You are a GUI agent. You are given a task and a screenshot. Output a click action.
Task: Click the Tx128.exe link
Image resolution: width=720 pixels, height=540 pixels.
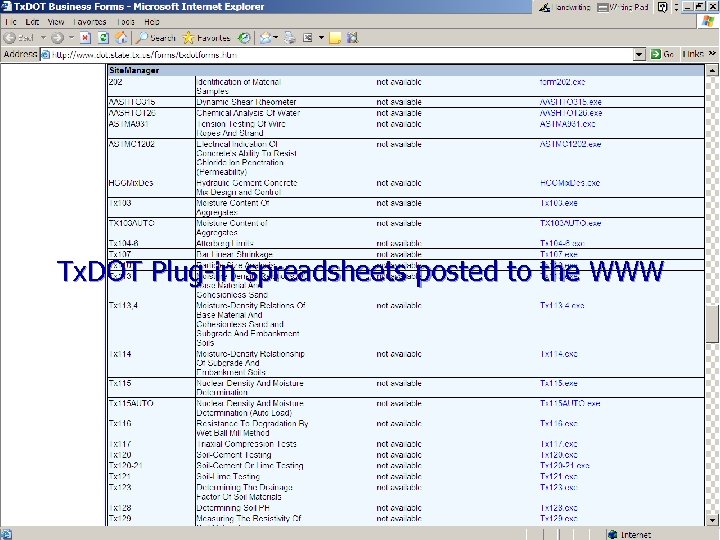click(558, 508)
